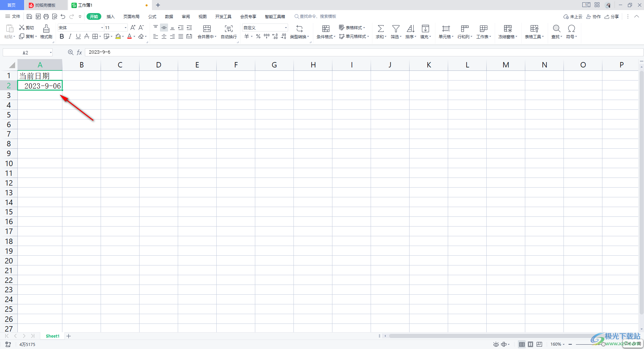Increase decimal places icon

tap(275, 36)
